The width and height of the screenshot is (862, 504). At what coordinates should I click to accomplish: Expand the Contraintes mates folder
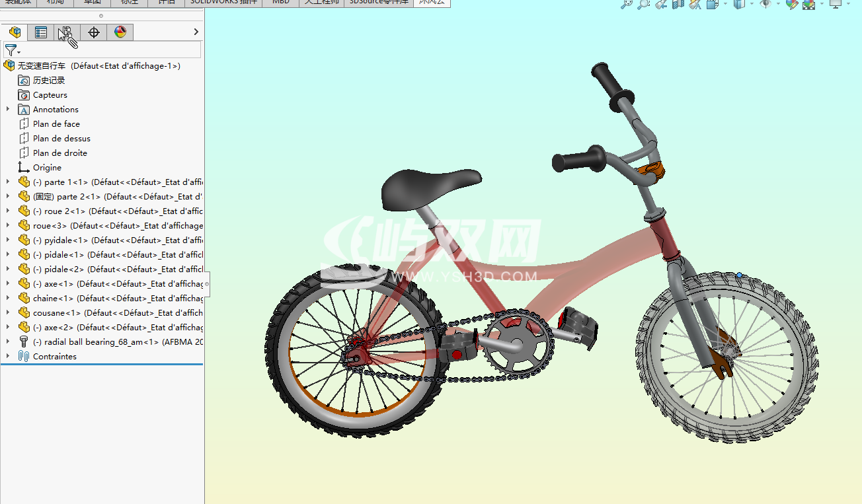(x=8, y=356)
